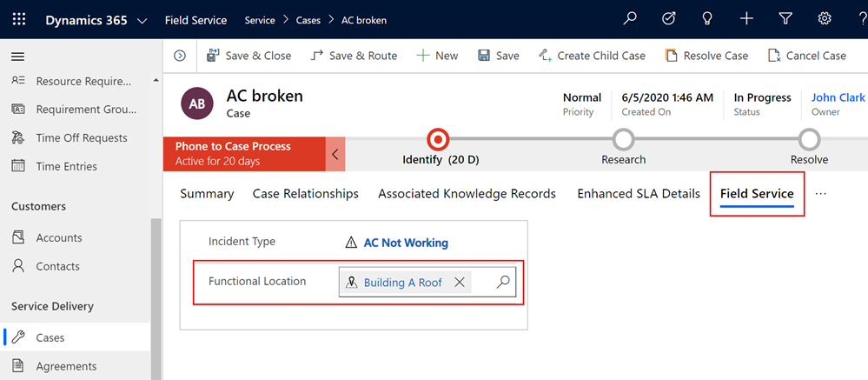Click the created on date 6/5/2020
868x380 pixels.
[667, 97]
